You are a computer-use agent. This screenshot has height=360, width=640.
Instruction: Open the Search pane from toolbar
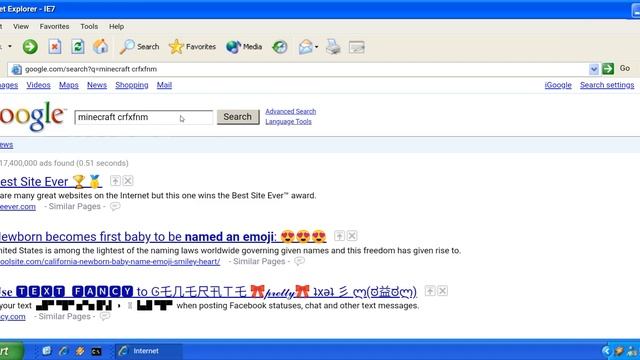(139, 47)
